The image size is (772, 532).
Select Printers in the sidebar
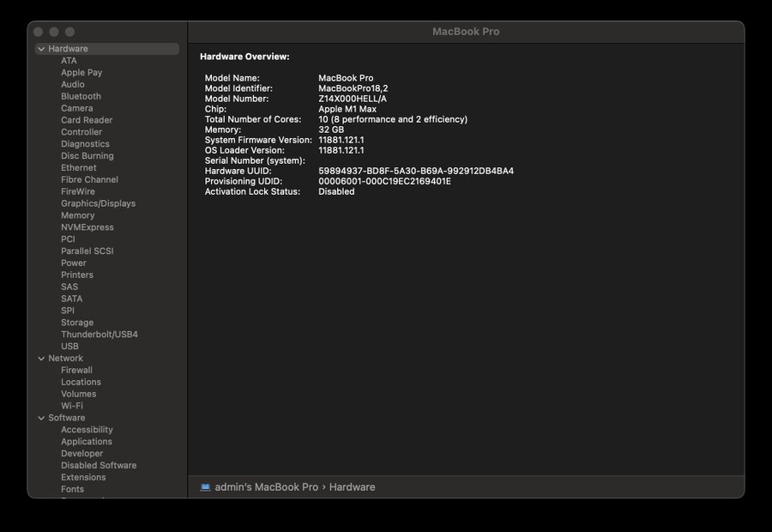coord(77,275)
